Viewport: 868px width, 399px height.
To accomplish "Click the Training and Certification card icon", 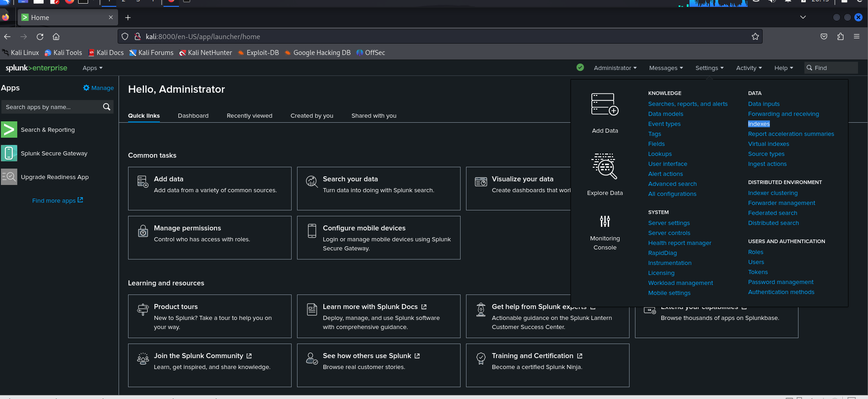I will 481,359.
